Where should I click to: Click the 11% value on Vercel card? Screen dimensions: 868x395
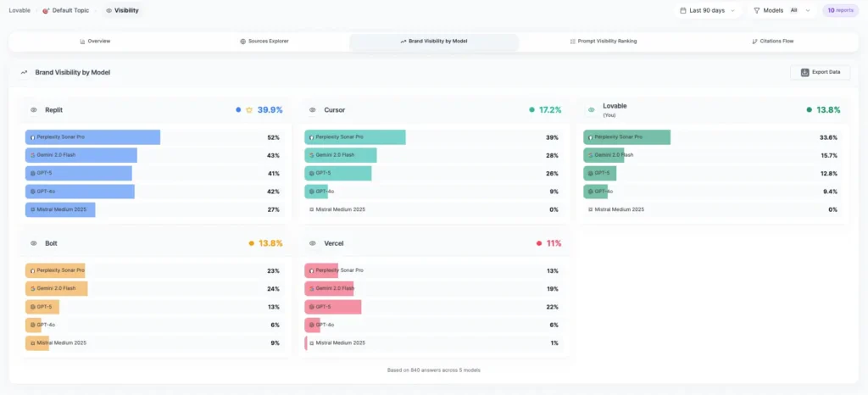pos(554,243)
